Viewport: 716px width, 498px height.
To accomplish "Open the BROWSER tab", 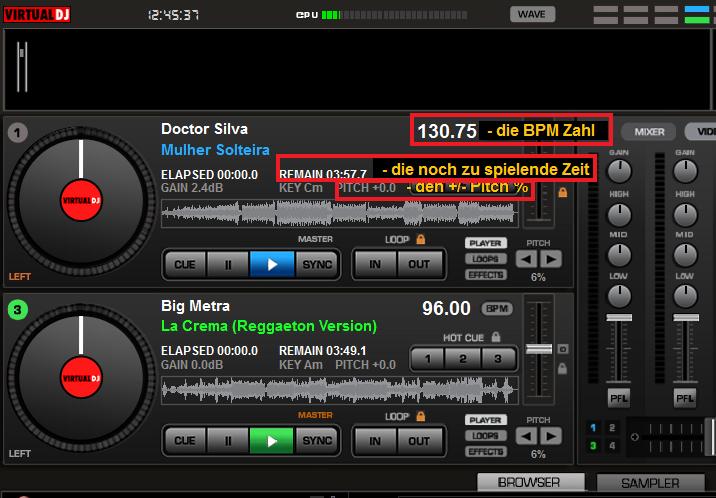I will tap(530, 482).
